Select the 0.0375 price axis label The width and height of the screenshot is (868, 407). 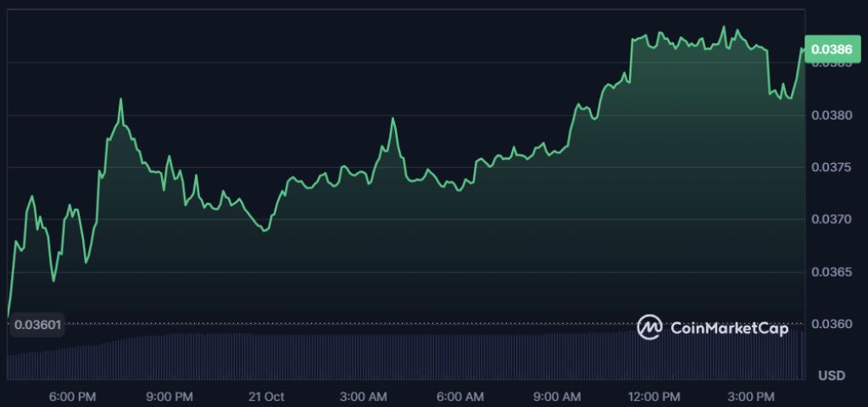point(832,168)
